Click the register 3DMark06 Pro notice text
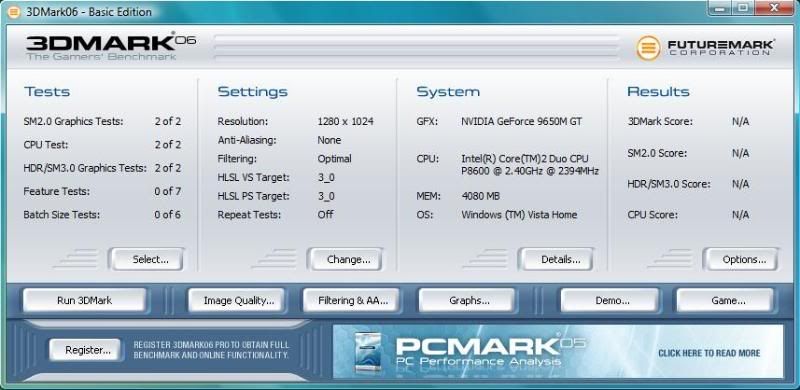800x390 pixels. click(x=211, y=350)
